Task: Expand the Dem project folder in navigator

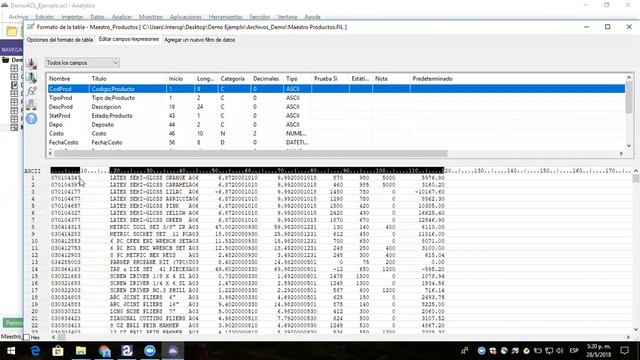Action: [6, 60]
